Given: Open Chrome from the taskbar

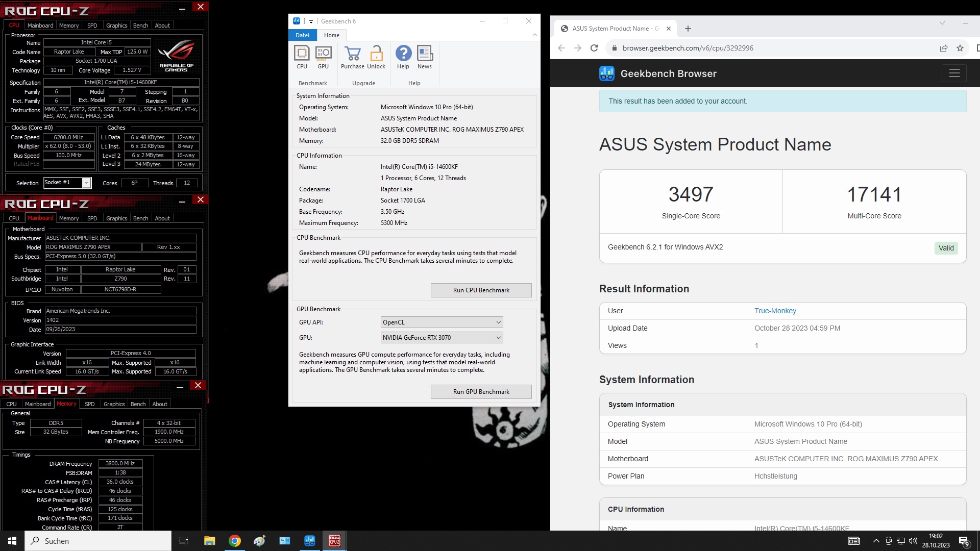Looking at the screenshot, I should click(235, 541).
